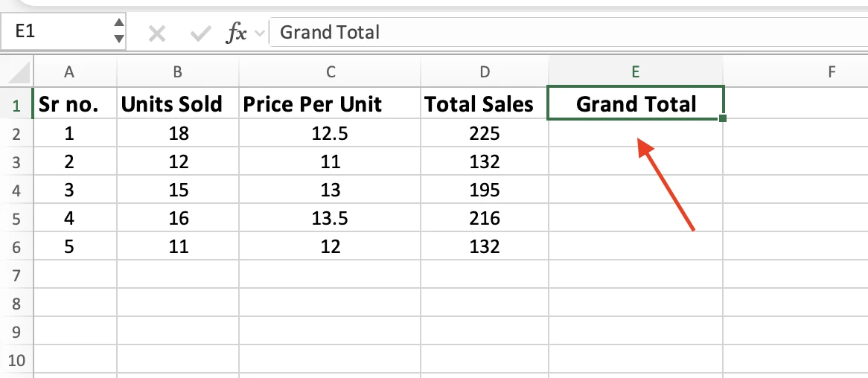Select row 8 header
Viewport: 868px width, 378px height.
pos(16,303)
